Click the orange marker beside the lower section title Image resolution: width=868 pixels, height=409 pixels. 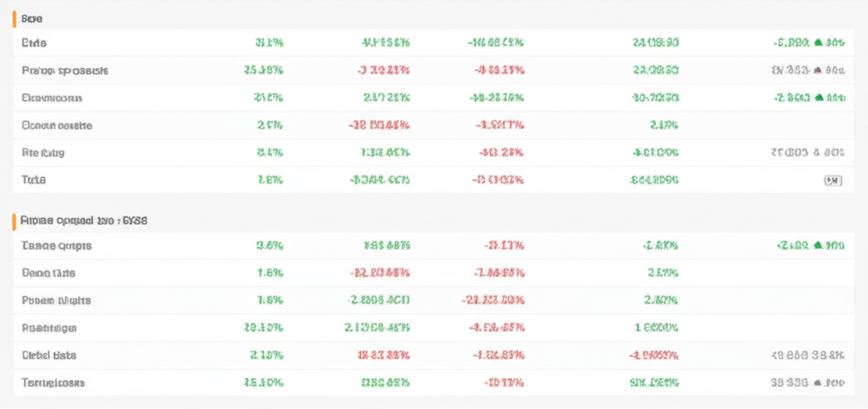[14, 220]
